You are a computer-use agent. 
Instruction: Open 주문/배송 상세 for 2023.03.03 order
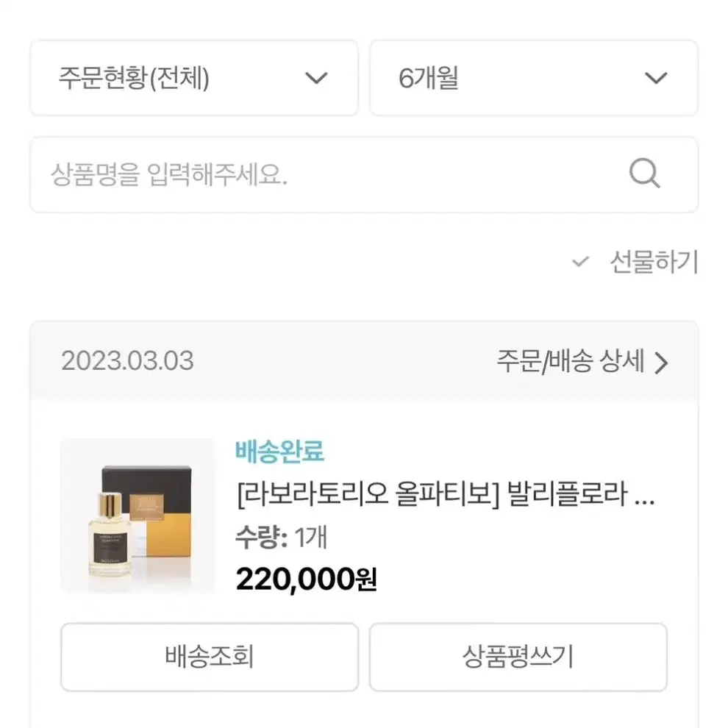click(x=582, y=361)
